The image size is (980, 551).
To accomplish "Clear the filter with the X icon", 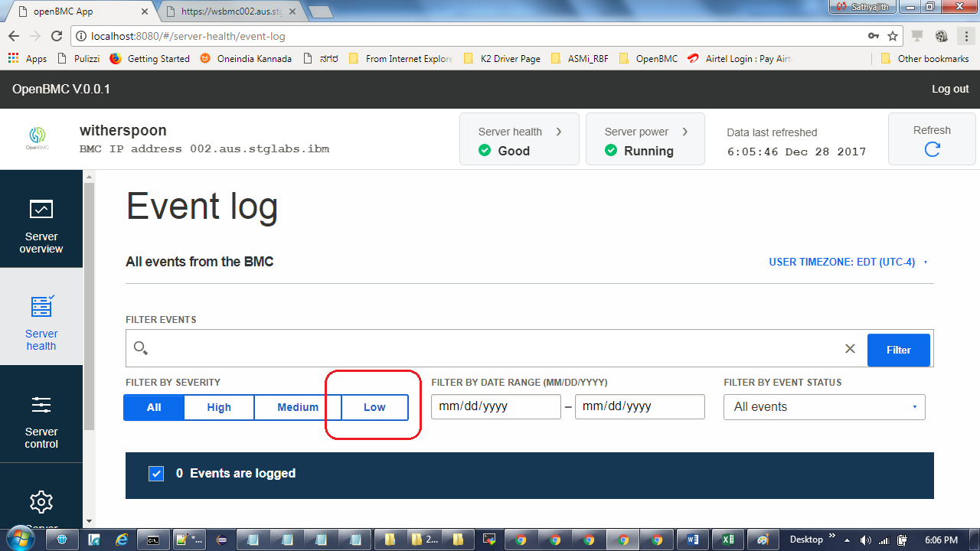I will (850, 348).
